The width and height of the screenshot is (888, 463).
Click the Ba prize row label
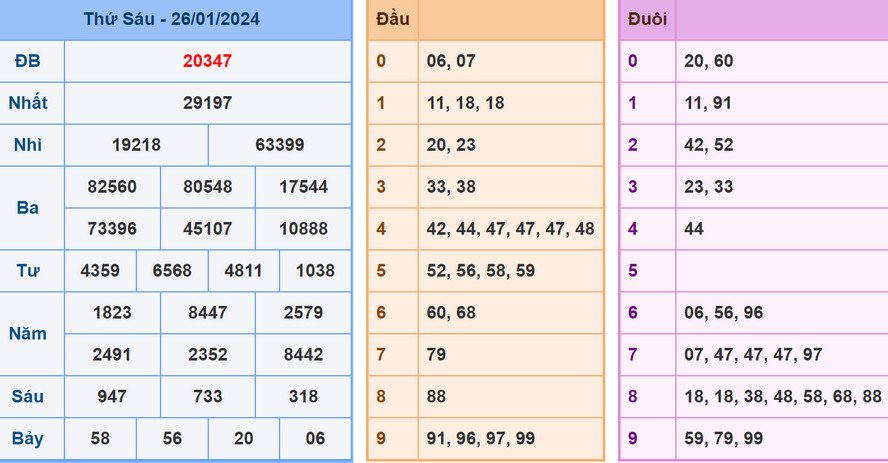pos(28,208)
